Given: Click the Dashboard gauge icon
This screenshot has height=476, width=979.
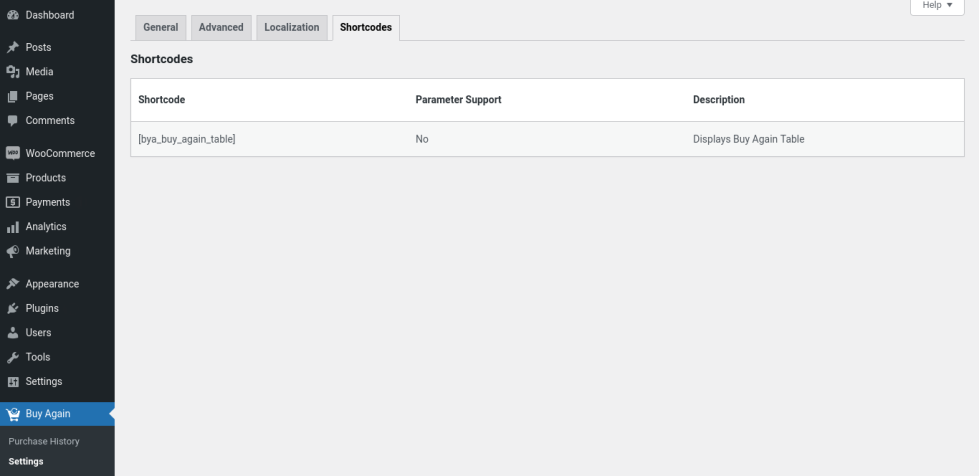Looking at the screenshot, I should [x=13, y=15].
